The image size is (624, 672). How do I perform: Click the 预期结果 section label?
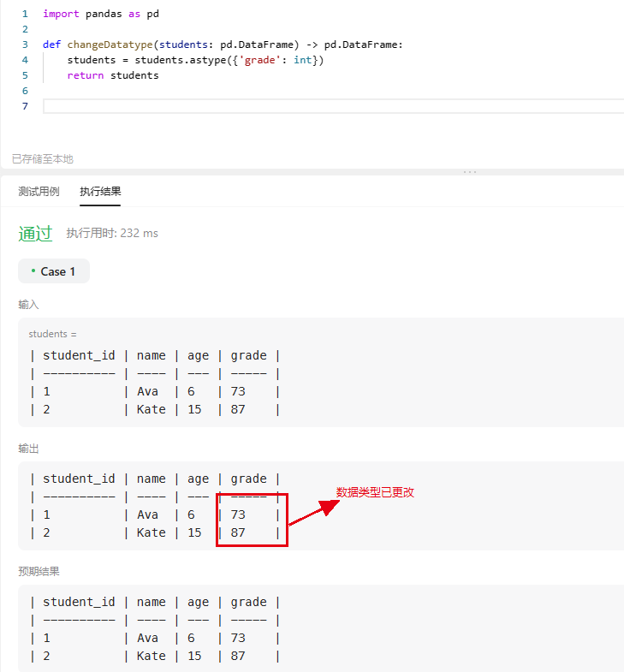tap(39, 571)
